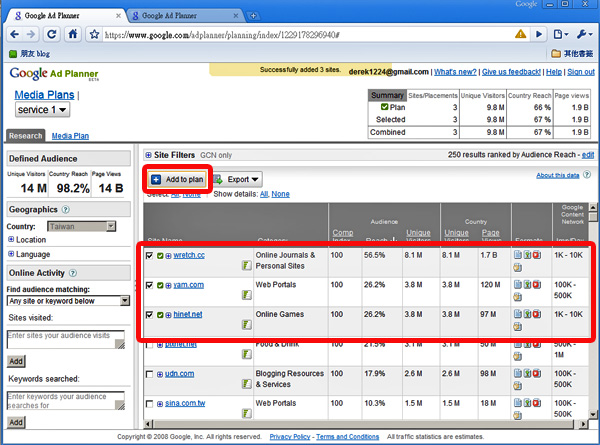Show all details with the All link
Image resolution: width=600 pixels, height=445 pixels.
tap(264, 194)
